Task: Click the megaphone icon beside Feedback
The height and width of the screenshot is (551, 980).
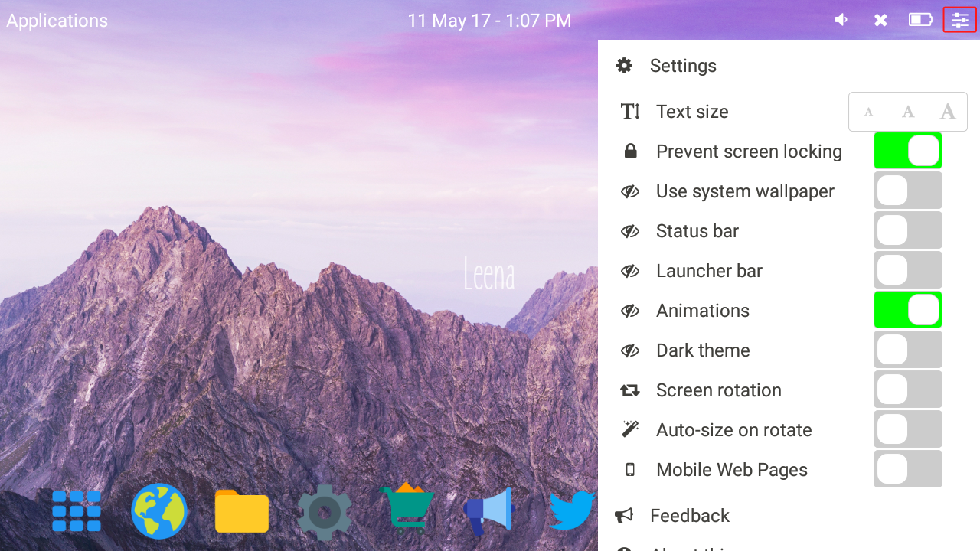Action: (624, 515)
